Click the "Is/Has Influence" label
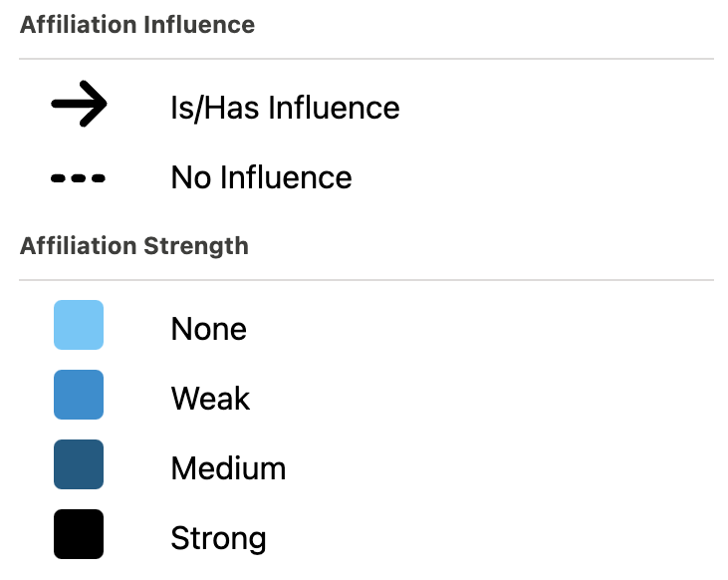 285,108
